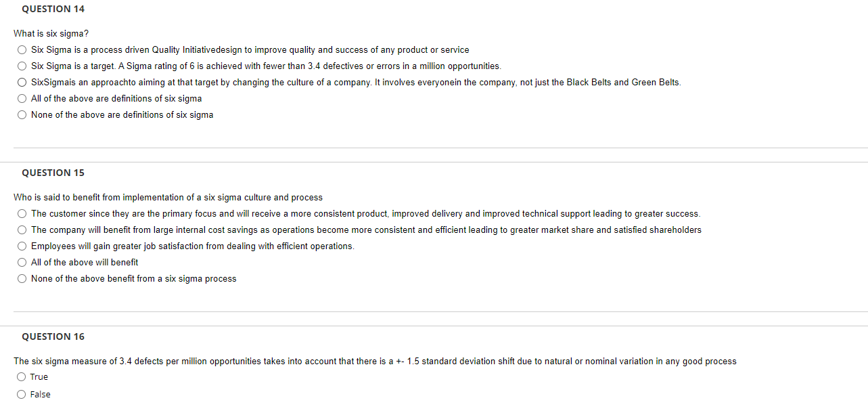Screen dimensions: 868x415
Task: Click the Question 16 statement text
Action: 375,361
